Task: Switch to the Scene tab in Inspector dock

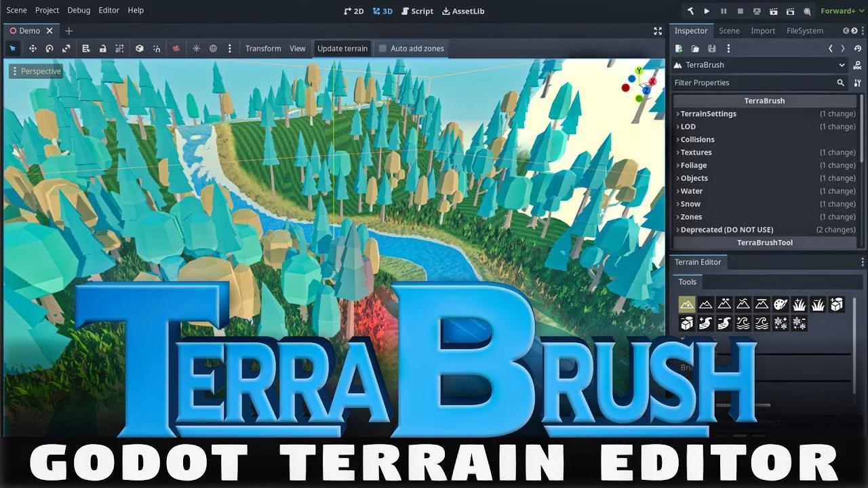Action: (729, 30)
